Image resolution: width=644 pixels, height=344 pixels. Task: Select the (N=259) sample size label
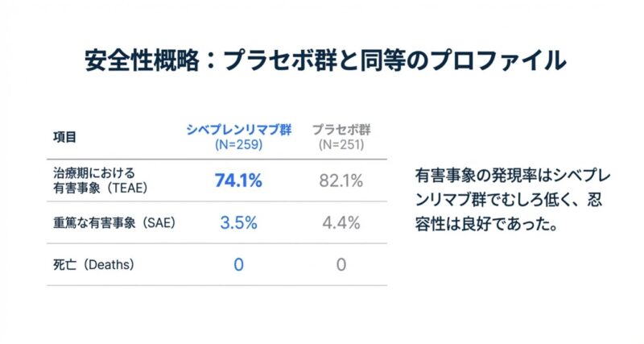pos(238,145)
